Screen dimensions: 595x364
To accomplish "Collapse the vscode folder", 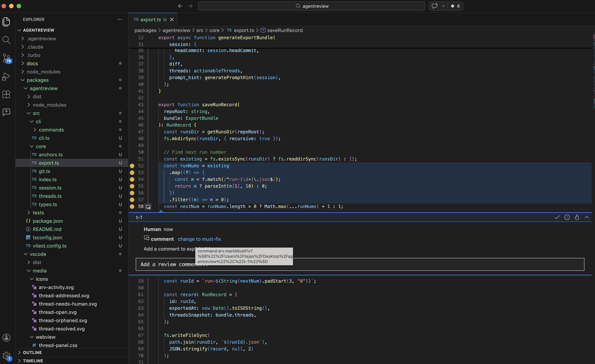I will [38, 254].
